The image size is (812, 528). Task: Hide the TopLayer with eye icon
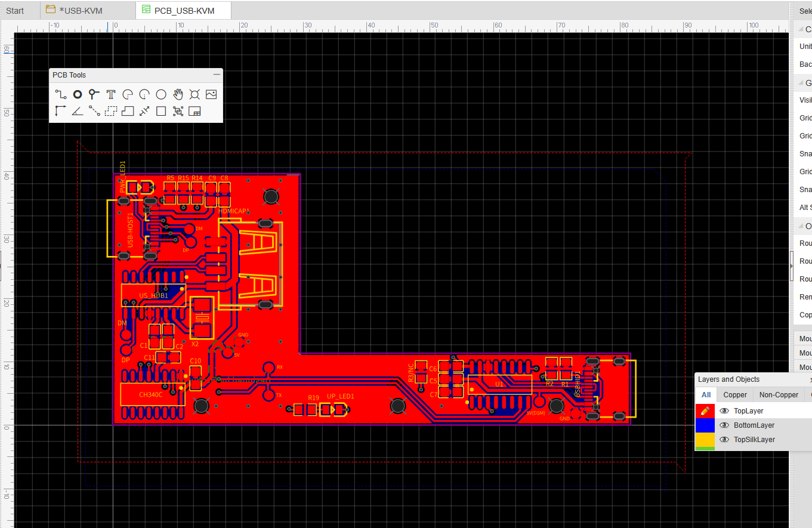point(724,411)
